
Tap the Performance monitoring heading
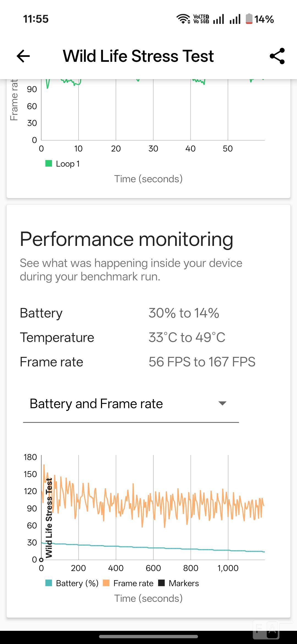[127, 239]
